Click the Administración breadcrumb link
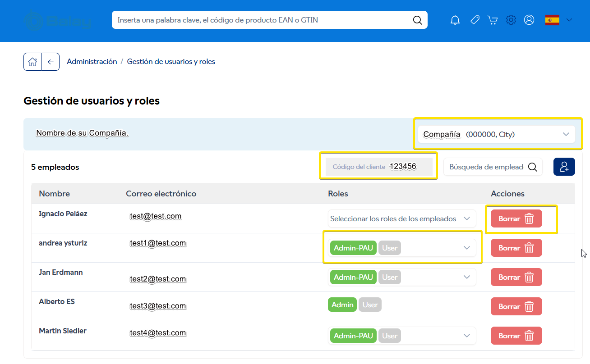The height and width of the screenshot is (364, 590). point(92,62)
